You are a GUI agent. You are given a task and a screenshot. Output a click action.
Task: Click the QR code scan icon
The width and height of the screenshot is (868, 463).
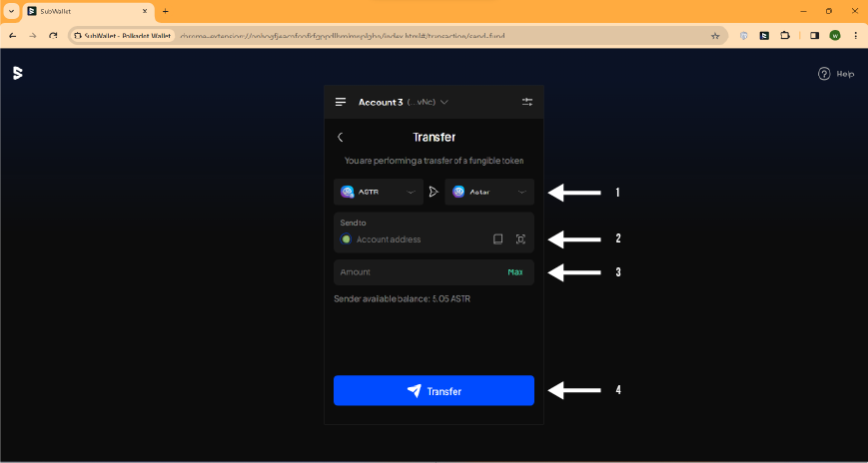[x=520, y=239]
